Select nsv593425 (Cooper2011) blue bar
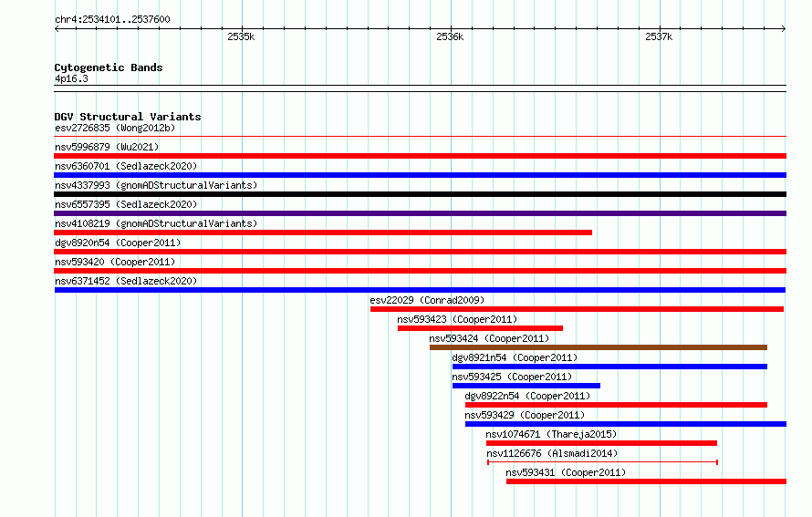 [526, 386]
